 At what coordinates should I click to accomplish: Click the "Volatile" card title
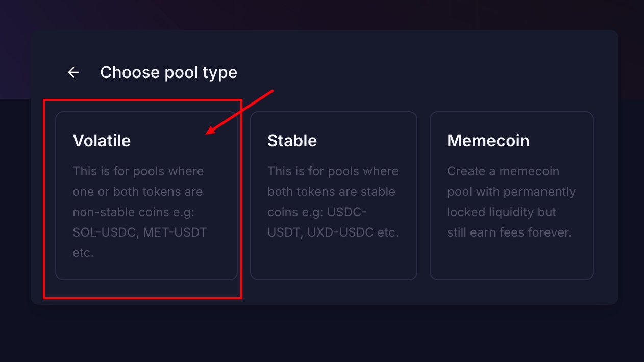(102, 141)
